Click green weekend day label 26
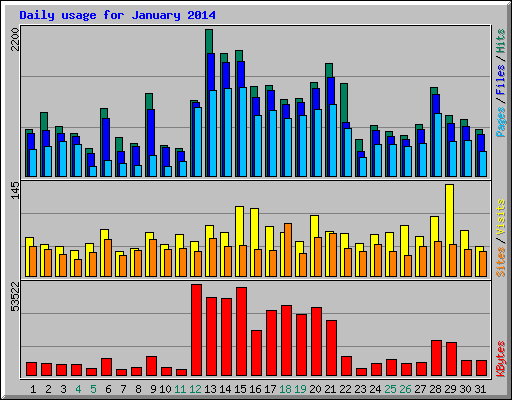This screenshot has width=512, height=400. [x=405, y=389]
